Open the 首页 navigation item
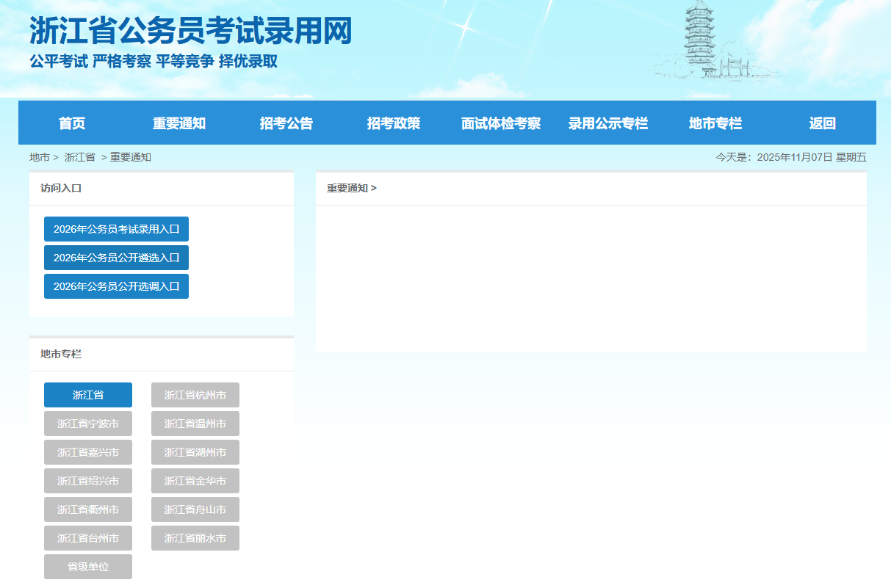Viewport: 891px width, 588px height. point(72,123)
